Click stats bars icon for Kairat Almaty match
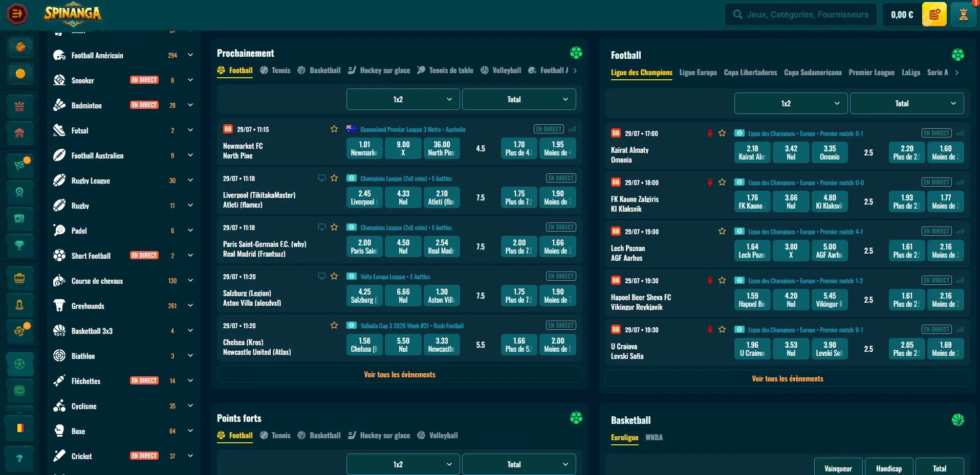This screenshot has height=475, width=980. click(960, 133)
